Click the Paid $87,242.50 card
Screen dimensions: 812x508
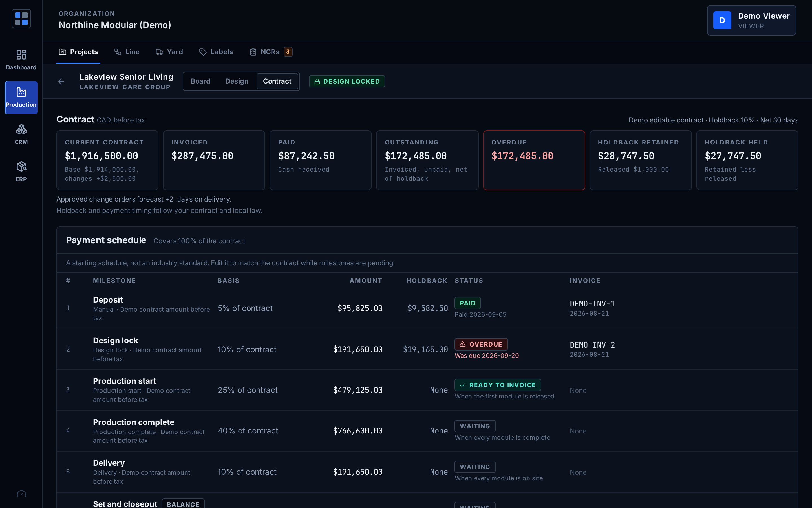coord(321,160)
